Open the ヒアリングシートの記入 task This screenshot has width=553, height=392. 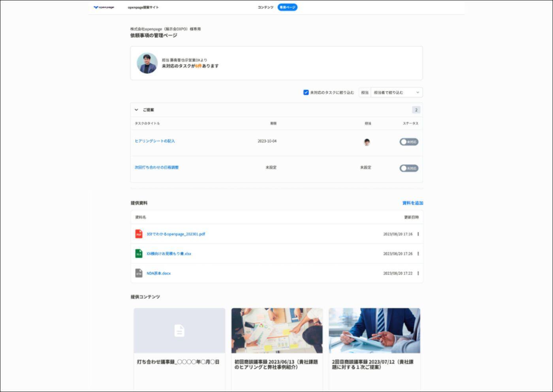coord(155,141)
